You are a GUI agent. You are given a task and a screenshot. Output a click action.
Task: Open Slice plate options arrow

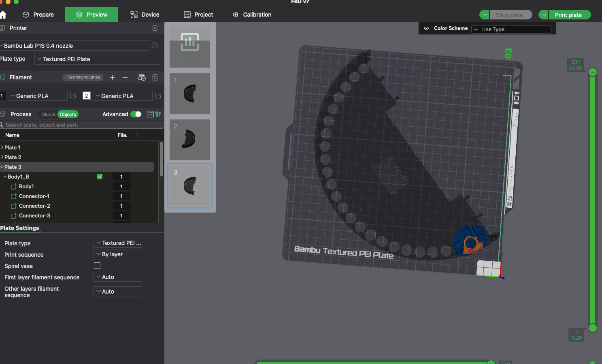tap(484, 15)
